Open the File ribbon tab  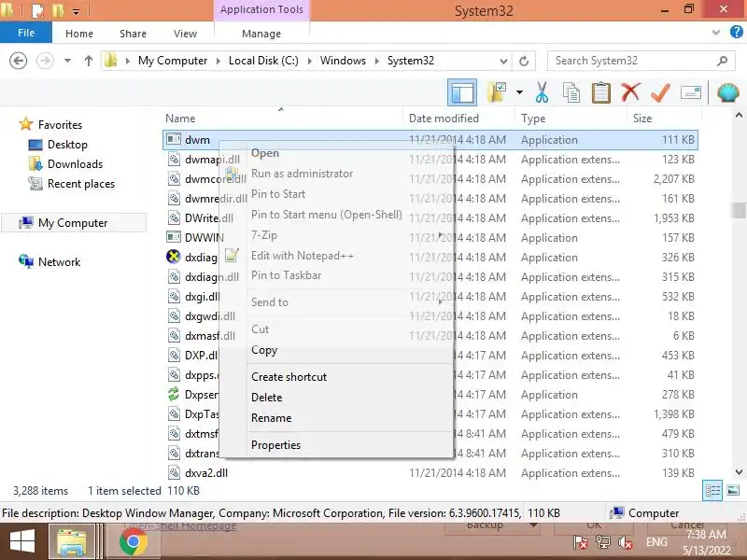coord(26,33)
